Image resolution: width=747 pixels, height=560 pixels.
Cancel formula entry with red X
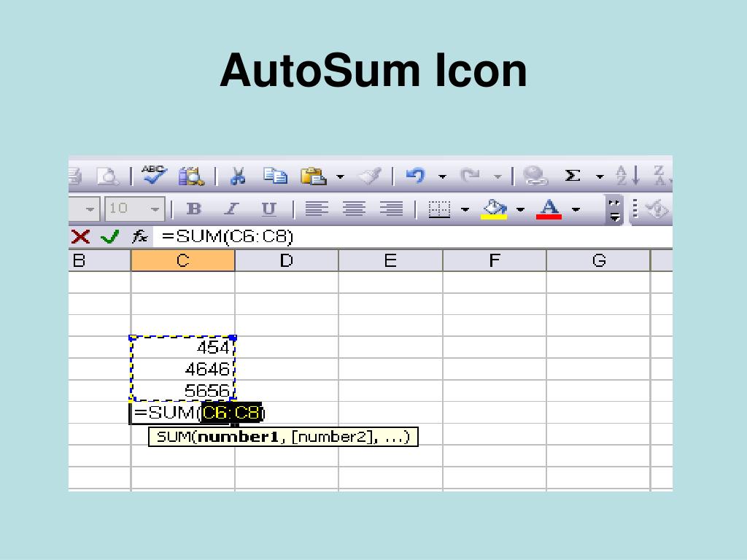click(x=80, y=237)
